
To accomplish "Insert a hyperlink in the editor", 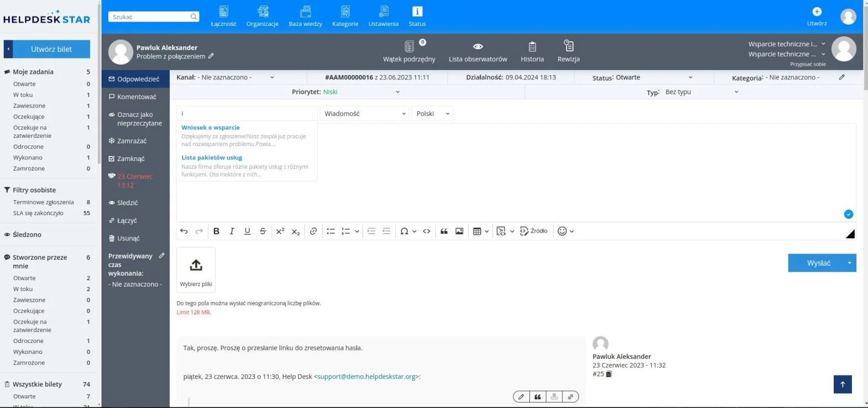I will pyautogui.click(x=313, y=231).
